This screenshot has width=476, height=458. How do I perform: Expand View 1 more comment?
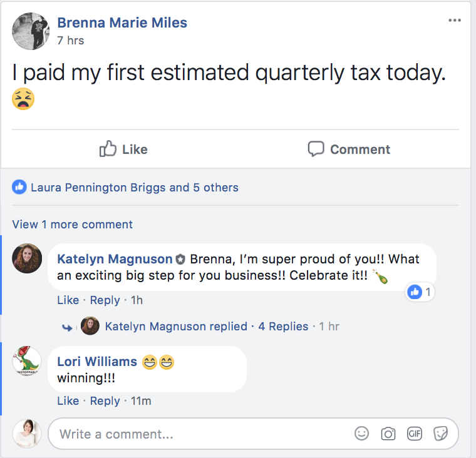point(72,224)
